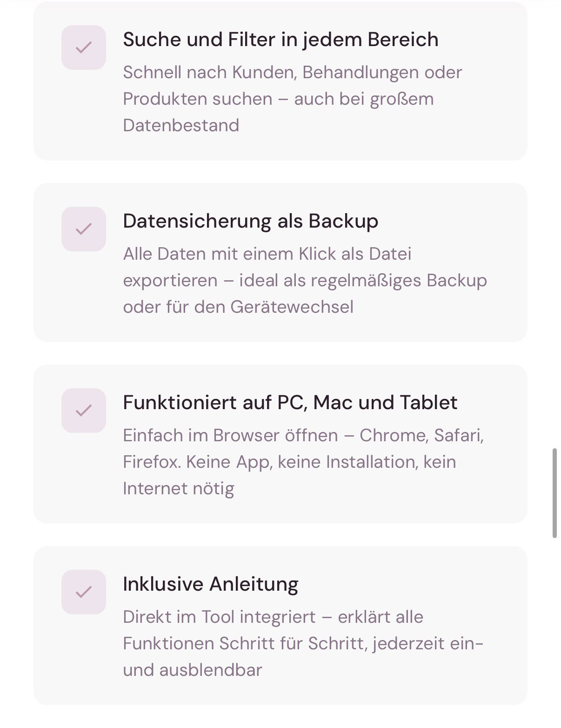The width and height of the screenshot is (561, 728).
Task: Click checkmark icon beside Datensicherung als Backup
Action: pos(84,229)
